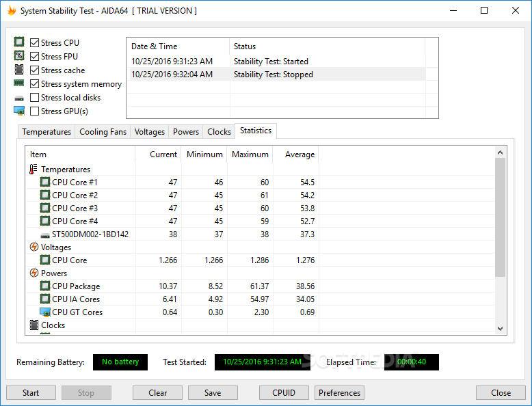The height and width of the screenshot is (406, 532).
Task: Click the CPU chip icon beside Stress CPU
Action: coord(19,42)
